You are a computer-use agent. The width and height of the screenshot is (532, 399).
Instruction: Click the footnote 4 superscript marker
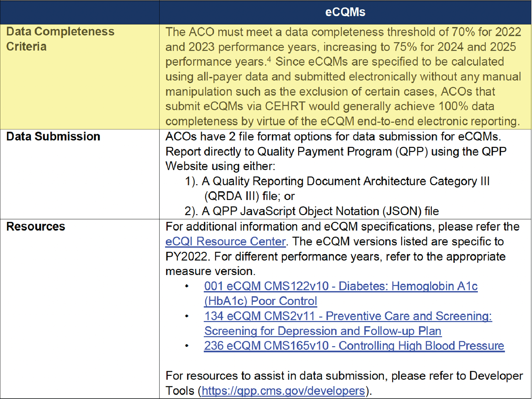[269, 59]
